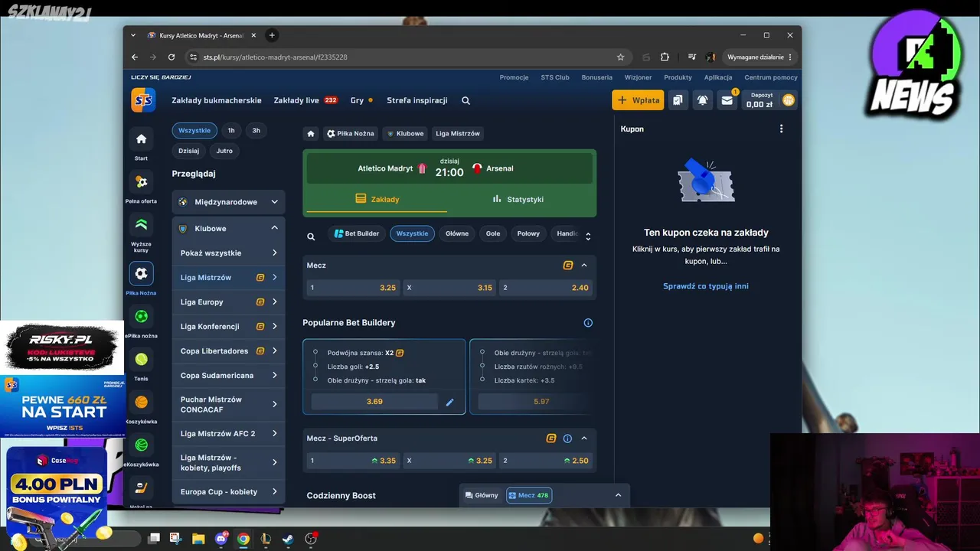Open Pokaż wszystkie list row
The width and height of the screenshot is (980, 551).
click(228, 253)
